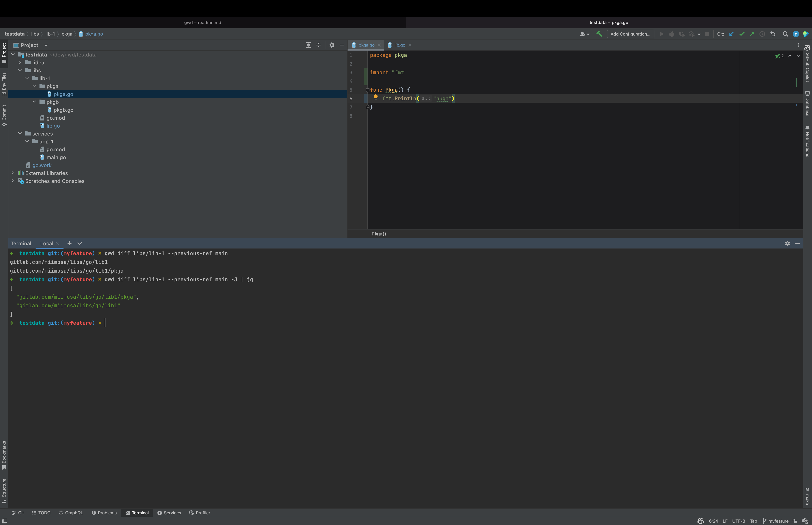Click UTF-8 encoding in status bar

[738, 521]
